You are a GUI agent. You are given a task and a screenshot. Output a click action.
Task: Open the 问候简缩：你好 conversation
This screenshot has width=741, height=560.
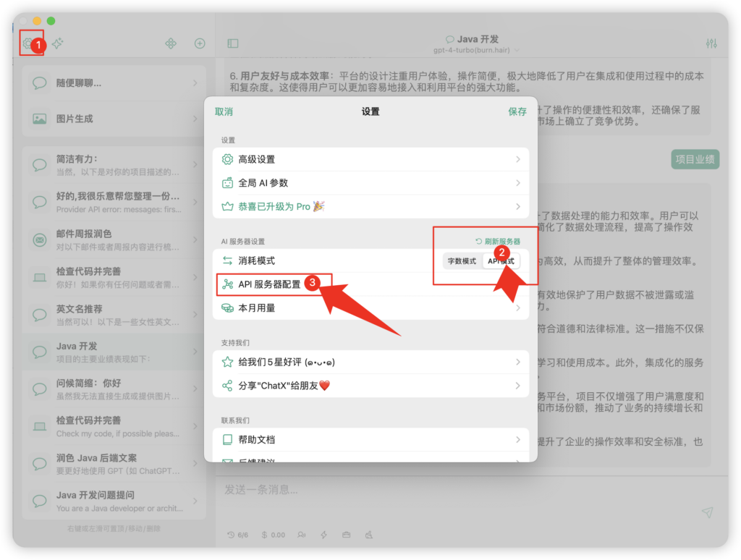point(114,389)
